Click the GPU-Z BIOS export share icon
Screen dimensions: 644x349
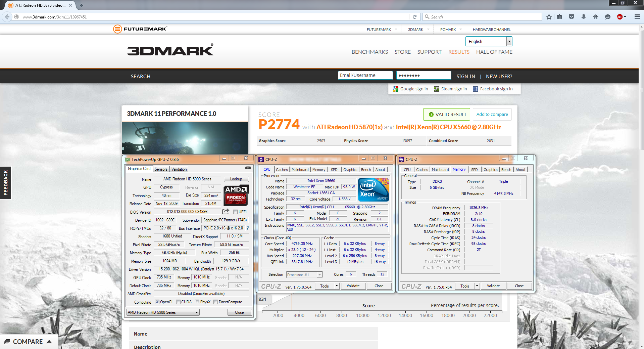coord(226,212)
